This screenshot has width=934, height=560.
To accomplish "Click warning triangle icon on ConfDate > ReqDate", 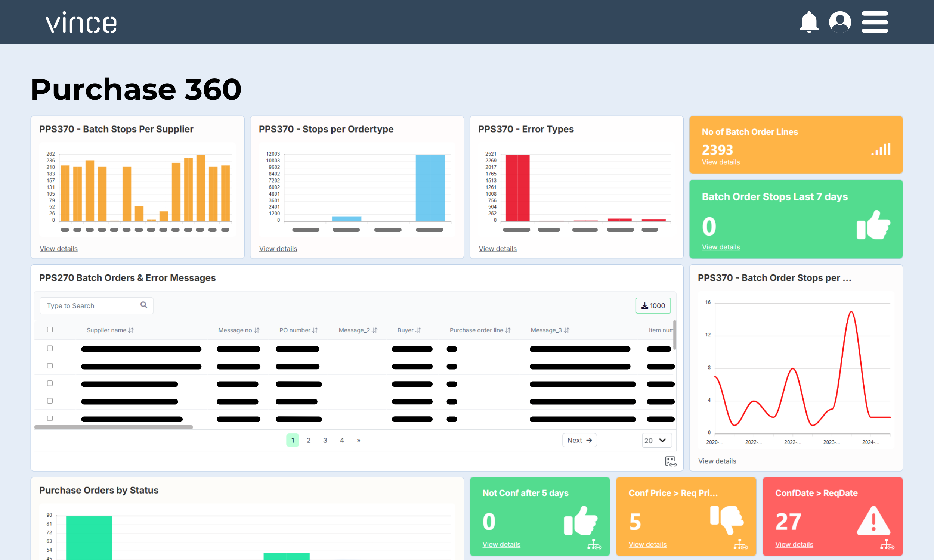I will coord(873,521).
